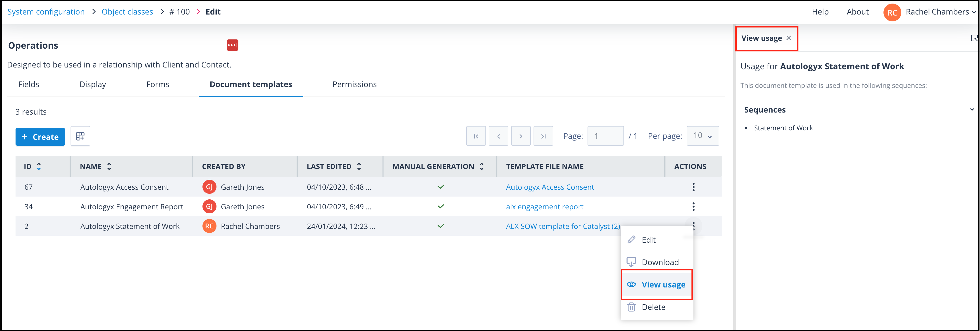Close the View usage panel tab
The width and height of the screenshot is (980, 331).
pos(789,38)
